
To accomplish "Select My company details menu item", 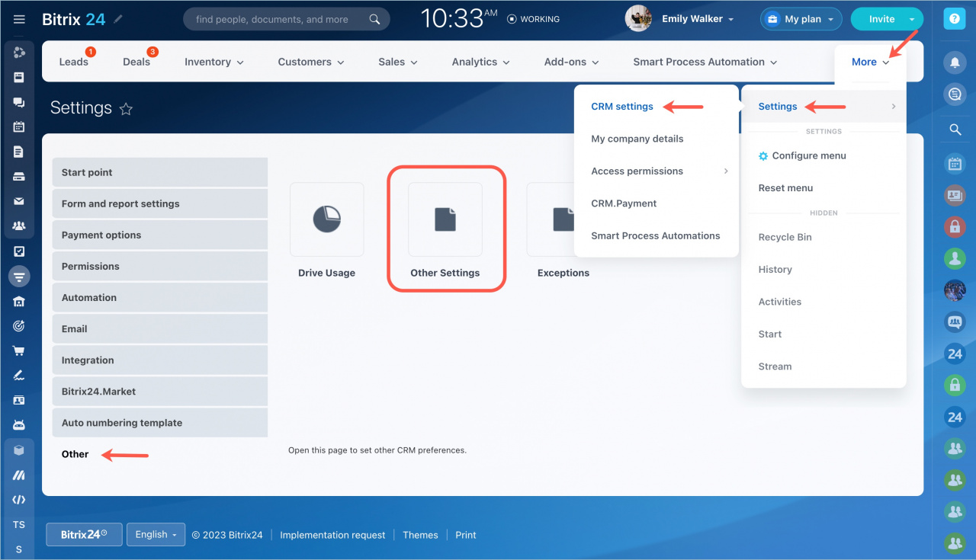I will click(637, 139).
